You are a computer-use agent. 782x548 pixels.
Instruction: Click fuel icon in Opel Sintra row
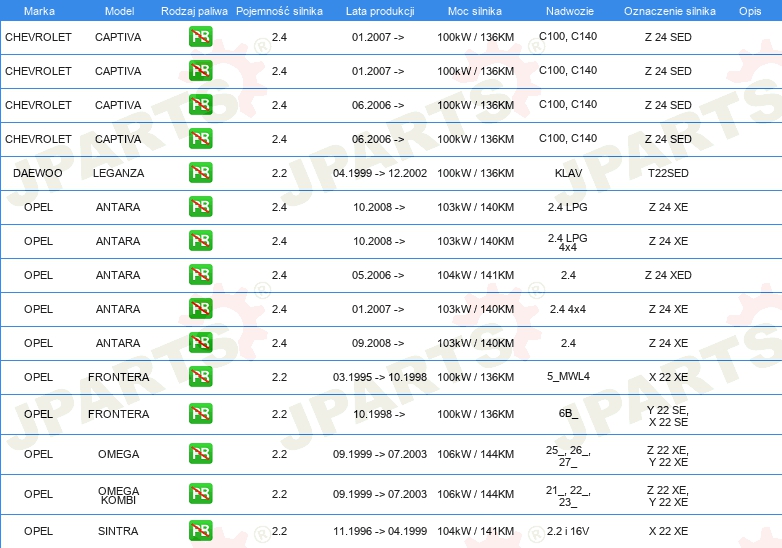pyautogui.click(x=200, y=531)
